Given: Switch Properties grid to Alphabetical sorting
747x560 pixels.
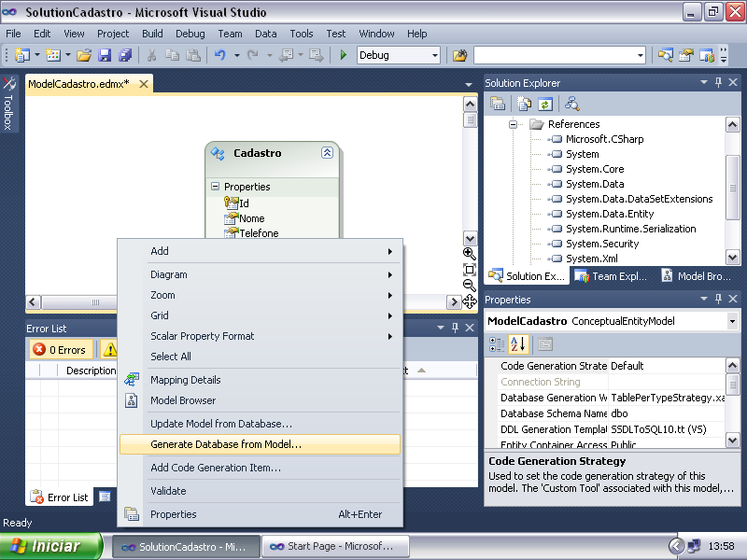Looking at the screenshot, I should (518, 344).
